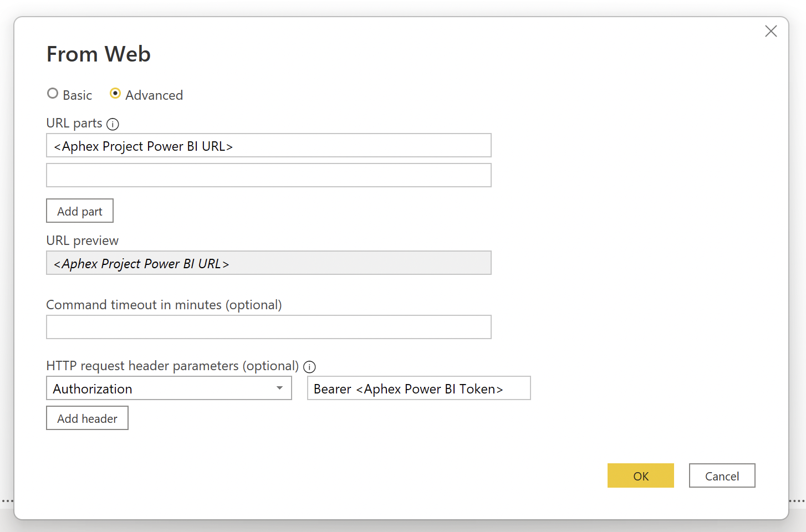Confirm with the yellow OK button
This screenshot has height=532, width=806.
point(640,476)
